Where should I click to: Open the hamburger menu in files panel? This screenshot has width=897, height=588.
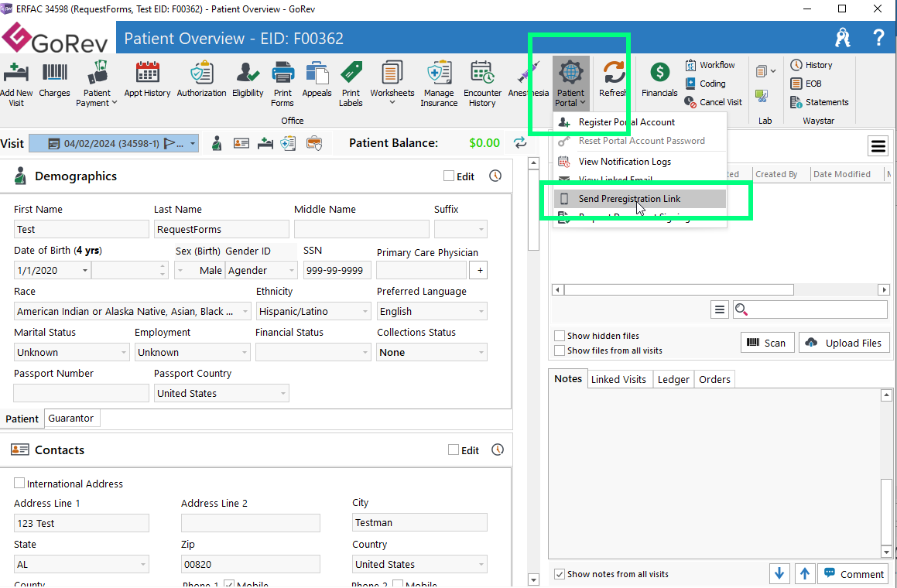pos(878,146)
